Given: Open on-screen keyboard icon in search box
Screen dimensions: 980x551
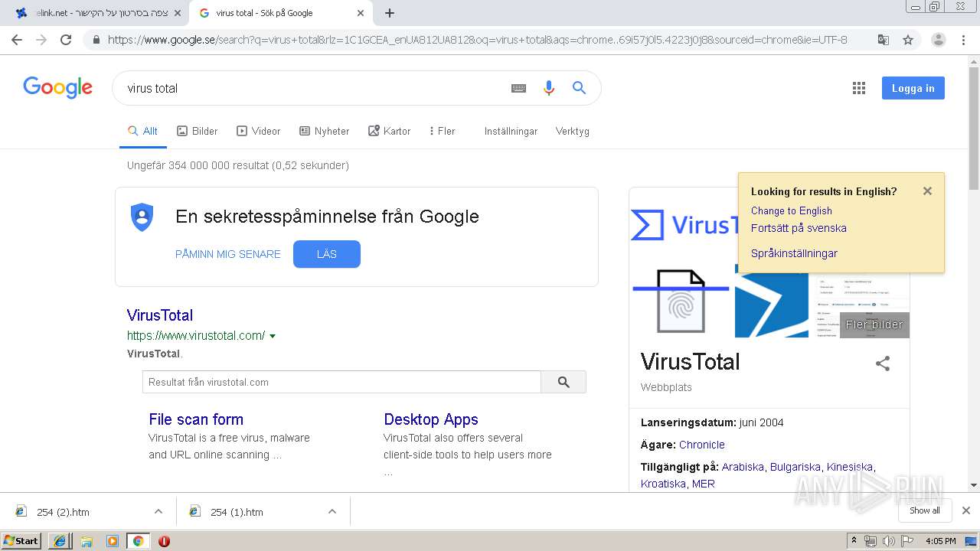Looking at the screenshot, I should 518,88.
